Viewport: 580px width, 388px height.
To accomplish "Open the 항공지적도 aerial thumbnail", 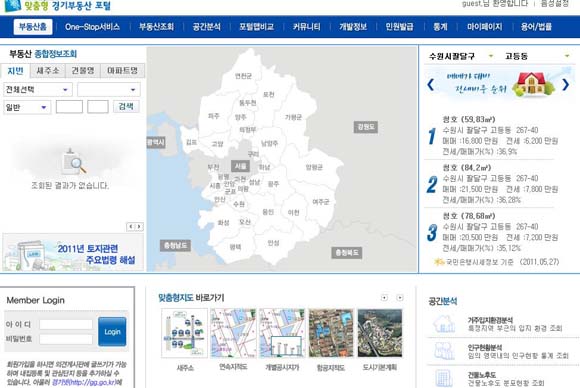I will pos(331,333).
